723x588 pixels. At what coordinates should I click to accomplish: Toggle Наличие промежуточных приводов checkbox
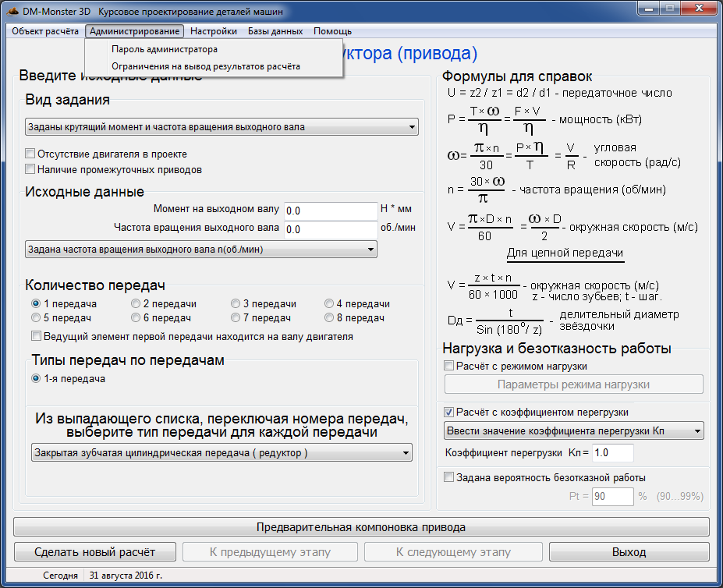pyautogui.click(x=30, y=169)
